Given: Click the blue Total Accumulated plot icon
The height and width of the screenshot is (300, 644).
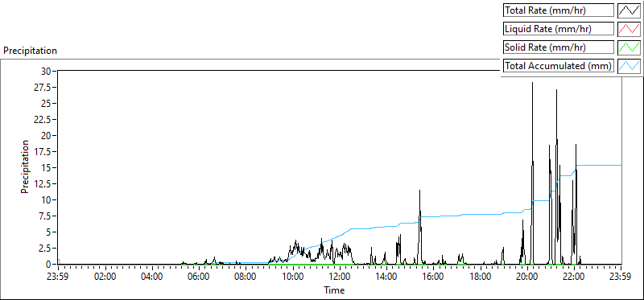Looking at the screenshot, I should click(x=629, y=65).
